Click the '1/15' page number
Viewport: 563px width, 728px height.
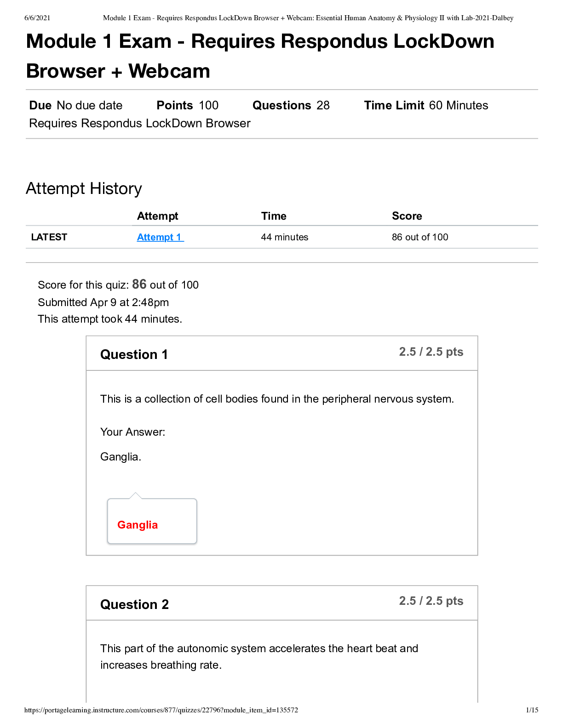532,710
